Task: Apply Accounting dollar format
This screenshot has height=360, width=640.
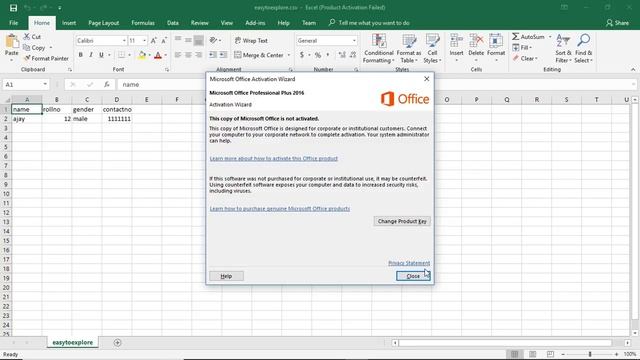Action: (302, 55)
